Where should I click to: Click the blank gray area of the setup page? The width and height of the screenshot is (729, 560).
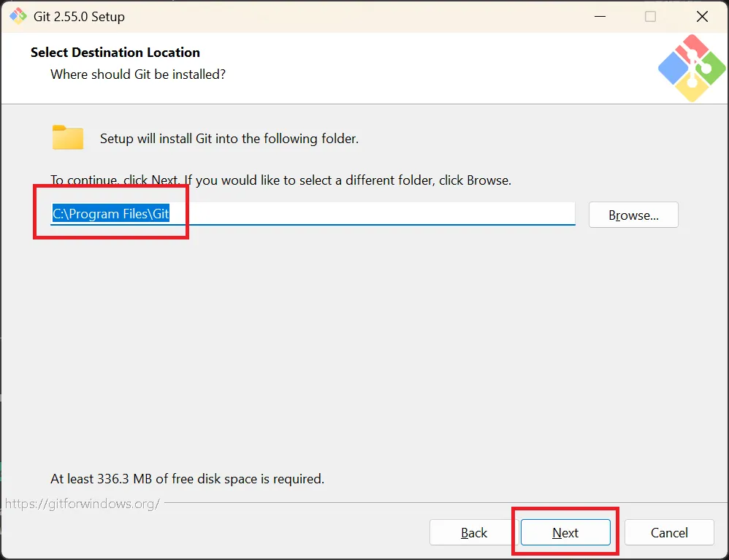pyautogui.click(x=362, y=348)
